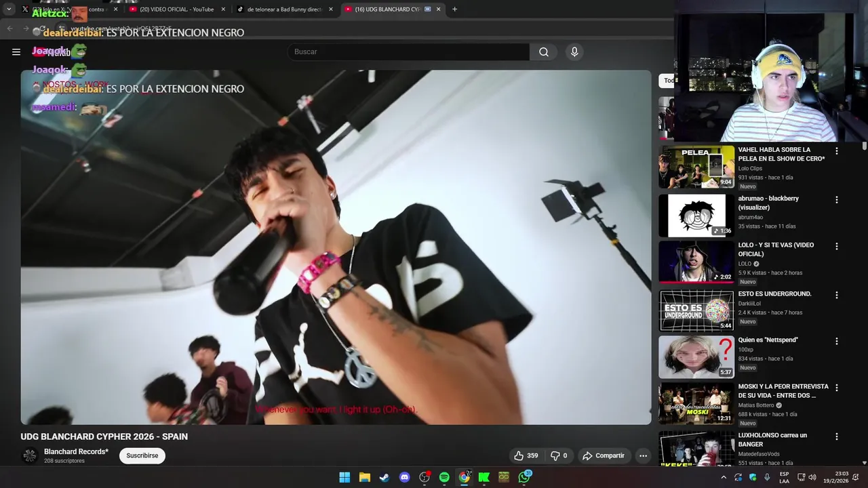Close the UDG BLANCHARD tab
Viewport: 868px width, 488px height.
pyautogui.click(x=439, y=9)
